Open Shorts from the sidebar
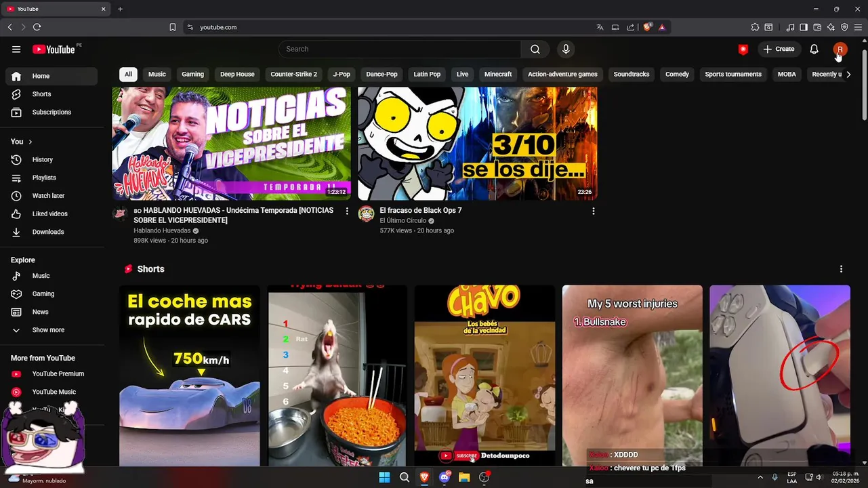 [x=51, y=94]
